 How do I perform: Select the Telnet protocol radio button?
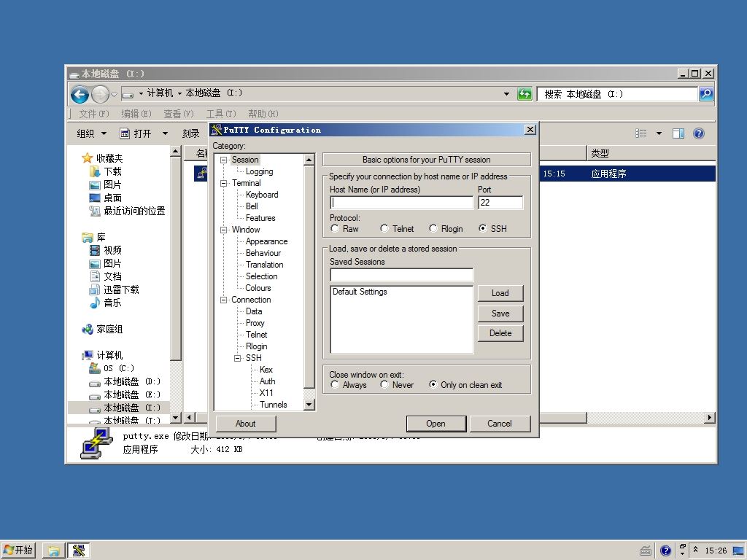click(x=384, y=228)
